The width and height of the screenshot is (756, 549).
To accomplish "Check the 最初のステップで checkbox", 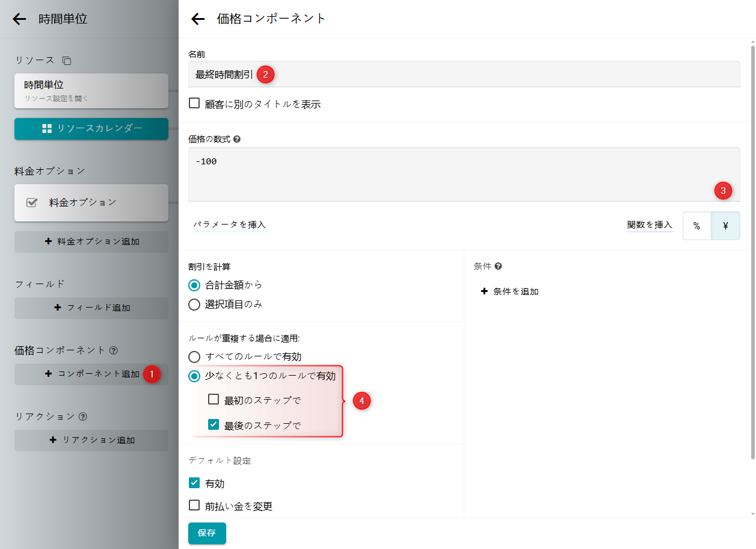I will click(214, 399).
